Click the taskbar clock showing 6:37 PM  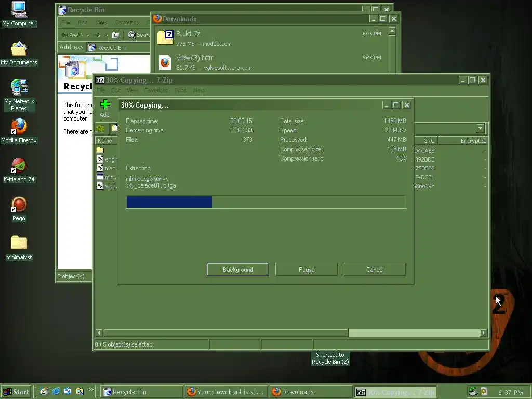(x=510, y=392)
